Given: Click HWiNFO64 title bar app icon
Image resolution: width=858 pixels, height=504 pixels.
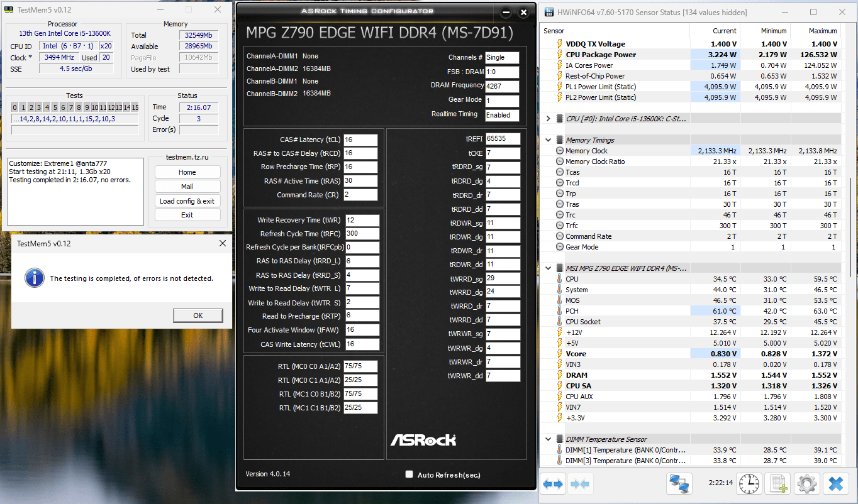Looking at the screenshot, I should coord(548,13).
